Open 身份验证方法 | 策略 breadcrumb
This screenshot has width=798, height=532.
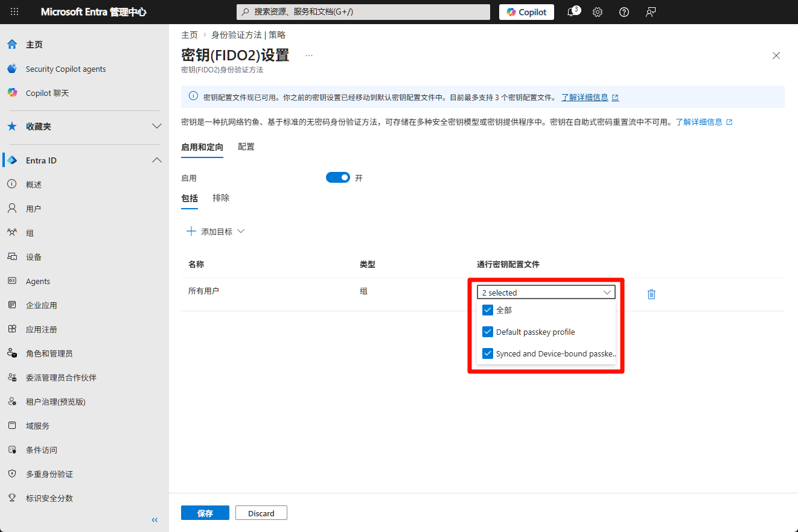248,35
